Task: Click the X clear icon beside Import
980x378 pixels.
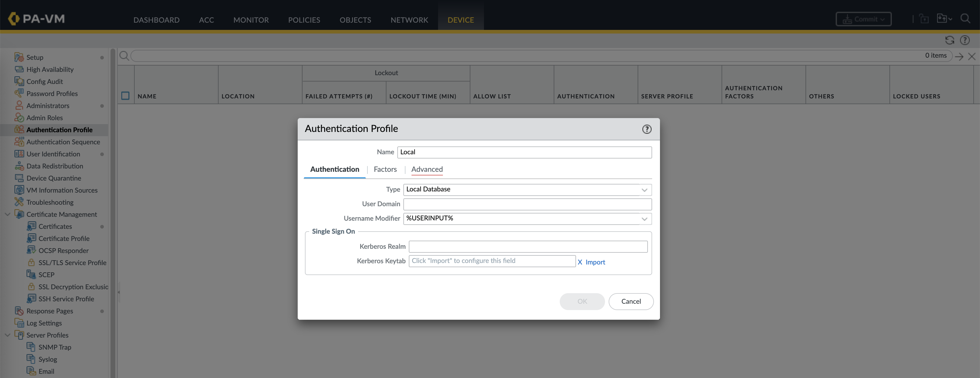Action: click(x=580, y=262)
